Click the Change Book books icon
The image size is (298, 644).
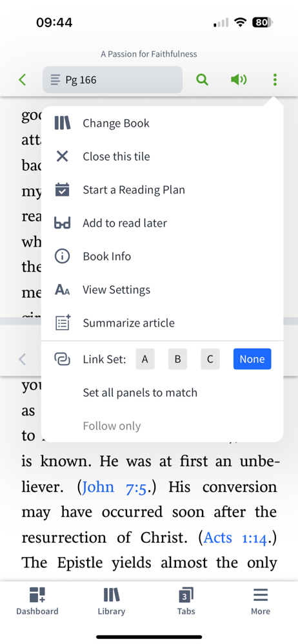point(62,123)
